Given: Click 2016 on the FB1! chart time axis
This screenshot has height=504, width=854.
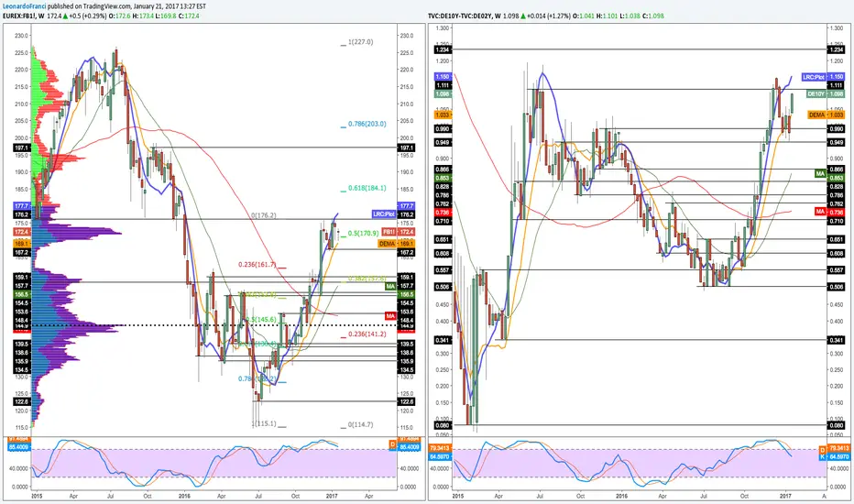Looking at the screenshot, I should pyautogui.click(x=184, y=497).
